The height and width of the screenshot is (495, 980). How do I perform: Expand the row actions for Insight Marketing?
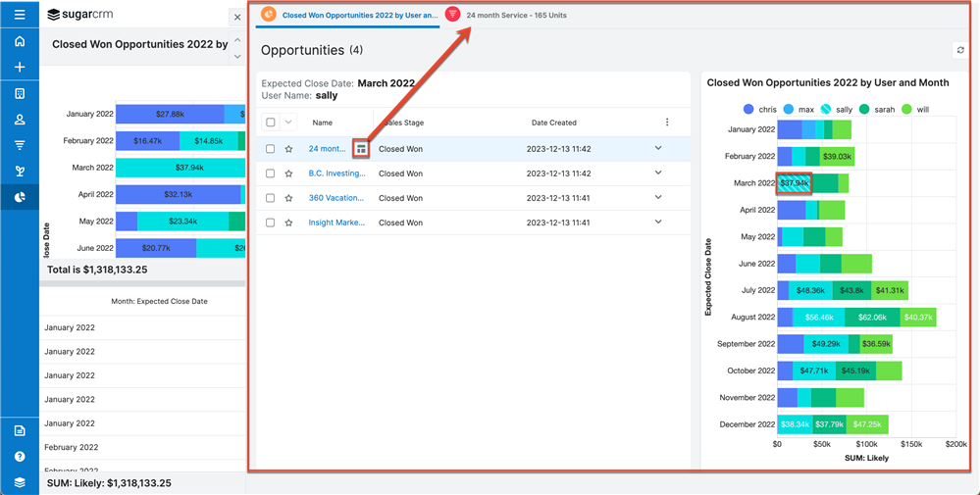658,223
